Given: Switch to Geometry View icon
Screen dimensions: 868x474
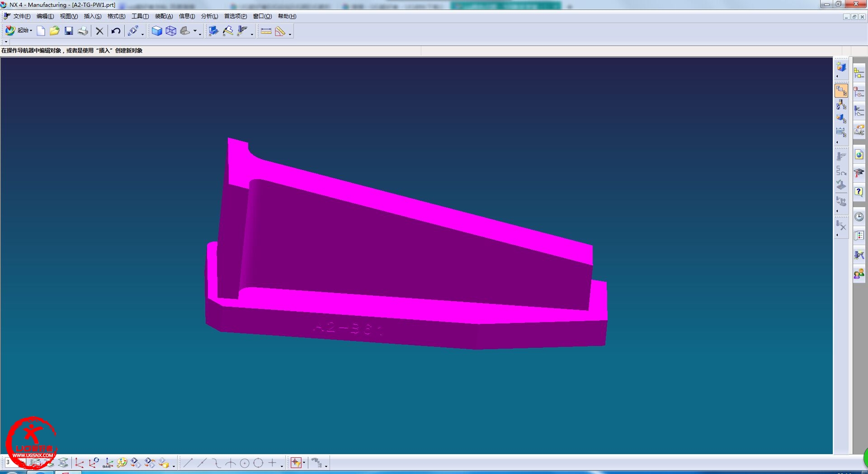Looking at the screenshot, I should 841,118.
